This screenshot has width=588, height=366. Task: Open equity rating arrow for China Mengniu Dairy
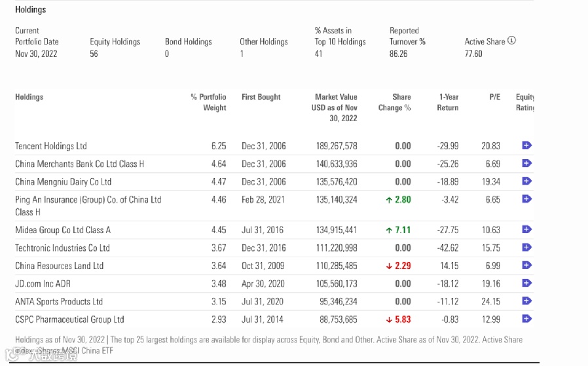tap(526, 181)
